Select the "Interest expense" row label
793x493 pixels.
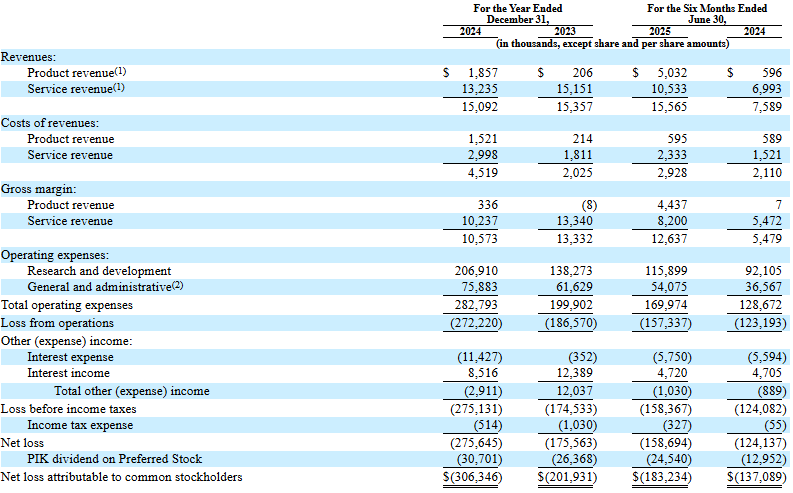point(70,357)
